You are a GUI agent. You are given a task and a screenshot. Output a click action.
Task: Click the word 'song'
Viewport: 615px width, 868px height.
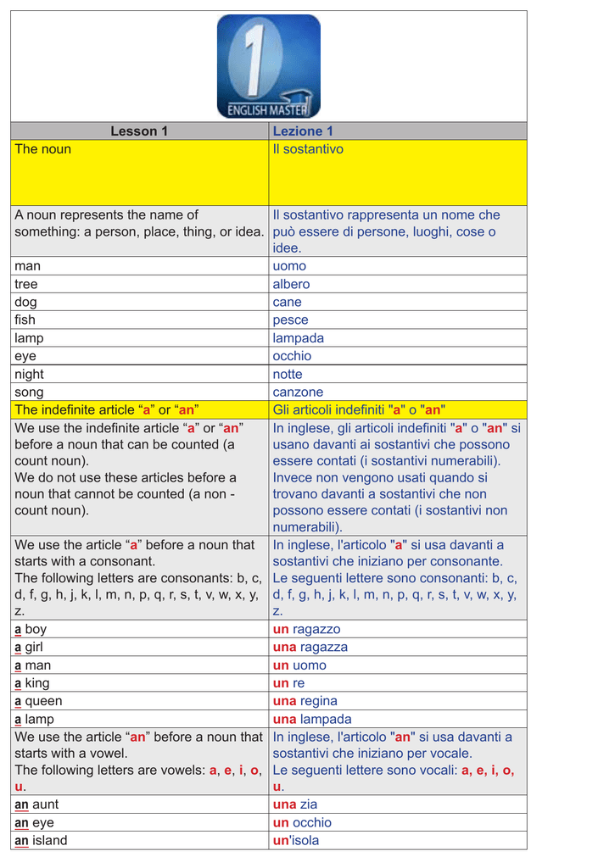pyautogui.click(x=29, y=392)
